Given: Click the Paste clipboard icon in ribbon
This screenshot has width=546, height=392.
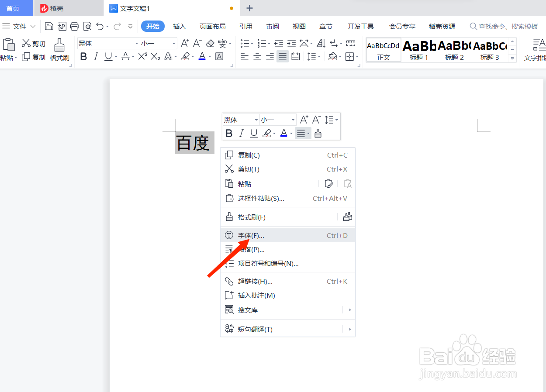Looking at the screenshot, I should [x=8, y=45].
